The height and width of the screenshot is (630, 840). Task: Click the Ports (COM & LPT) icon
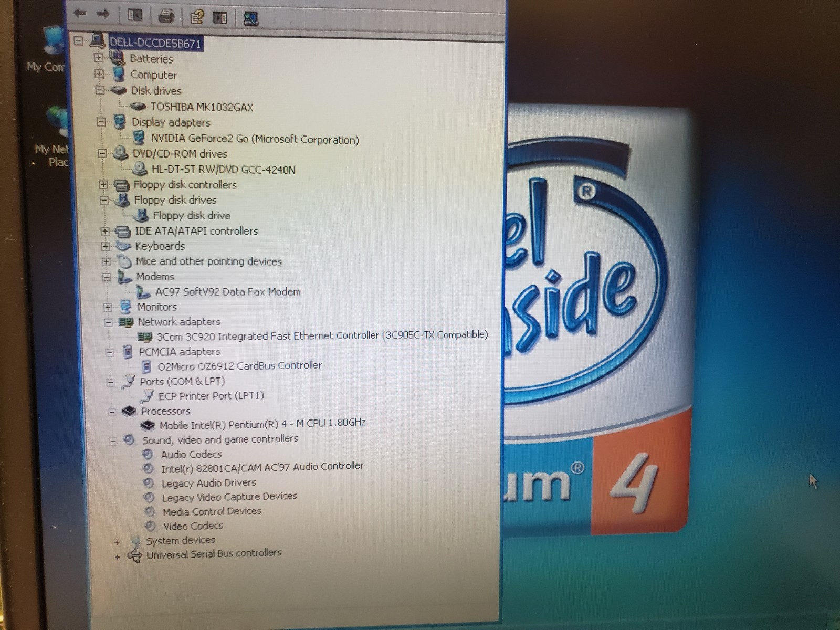[x=128, y=382]
